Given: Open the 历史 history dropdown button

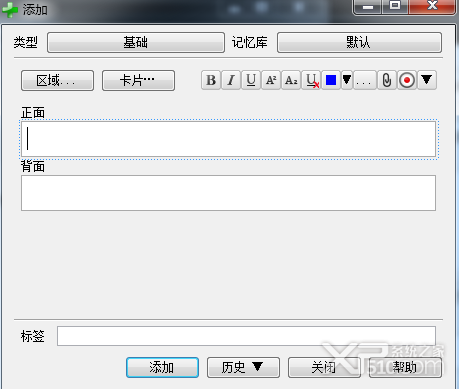Looking at the screenshot, I should 243,367.
